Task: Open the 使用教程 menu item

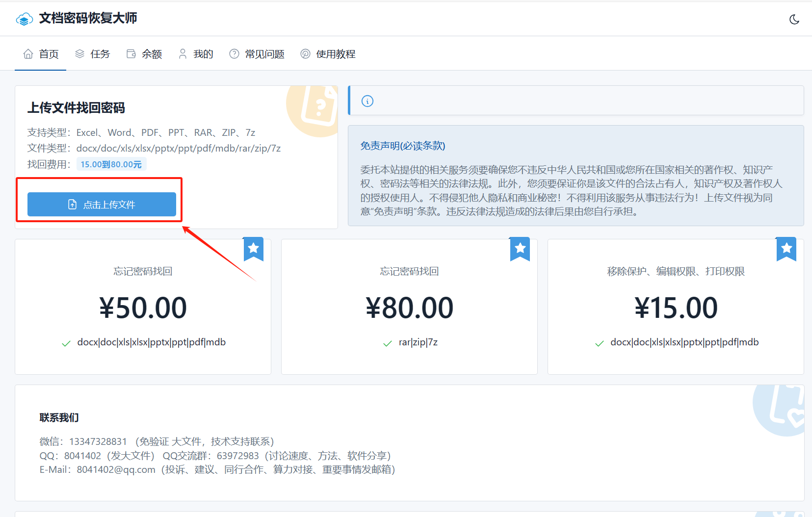Action: click(x=336, y=53)
